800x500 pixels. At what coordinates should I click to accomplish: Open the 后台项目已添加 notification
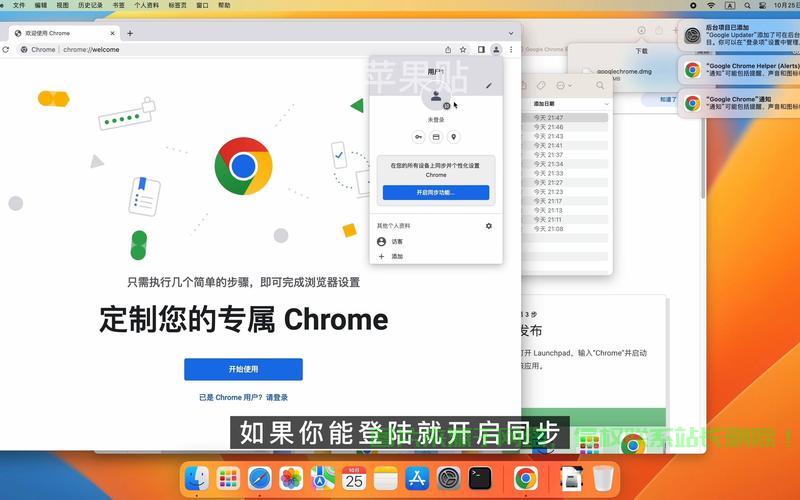(739, 35)
